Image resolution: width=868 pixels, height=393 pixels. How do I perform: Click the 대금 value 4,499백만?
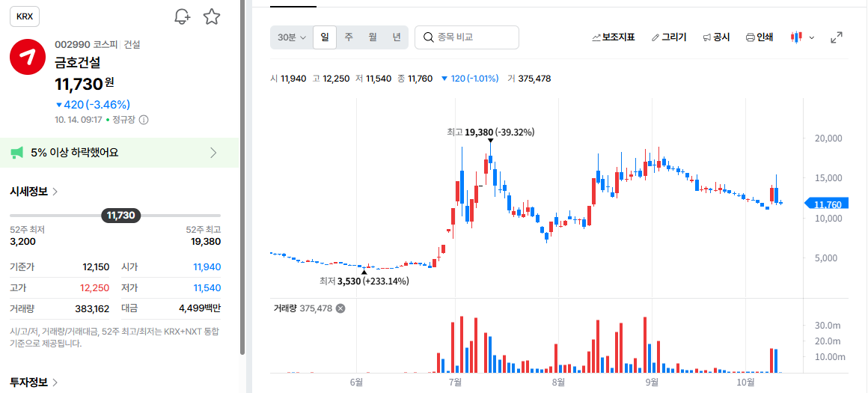coord(200,308)
